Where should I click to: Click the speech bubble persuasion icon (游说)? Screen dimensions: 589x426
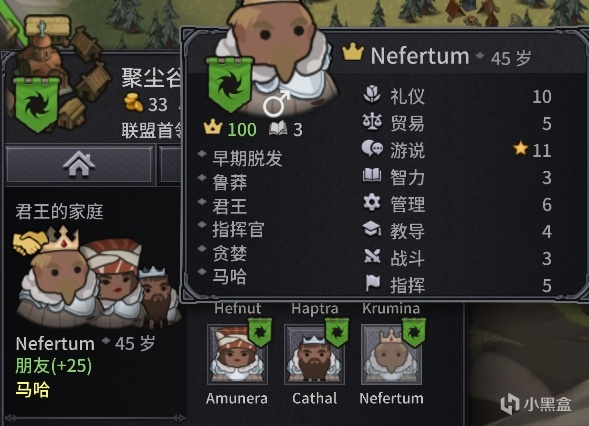tap(372, 149)
